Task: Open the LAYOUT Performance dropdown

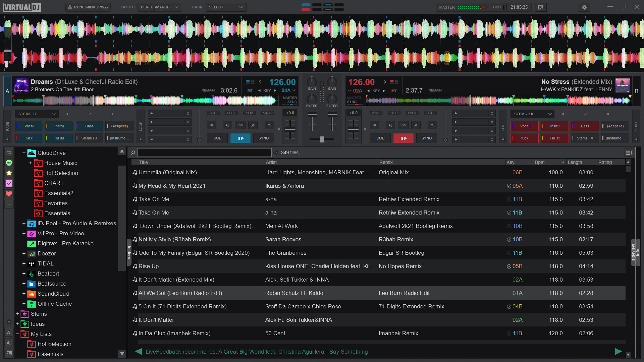Action: (159, 7)
